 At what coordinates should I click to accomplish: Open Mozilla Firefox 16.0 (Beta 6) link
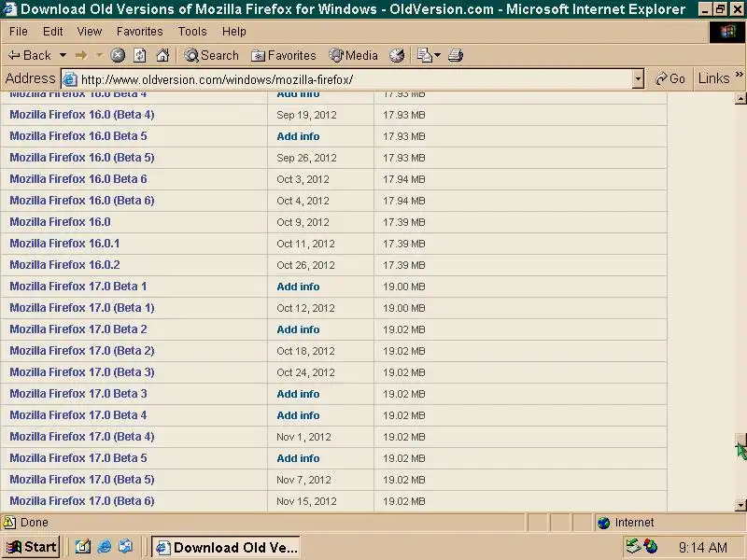82,201
